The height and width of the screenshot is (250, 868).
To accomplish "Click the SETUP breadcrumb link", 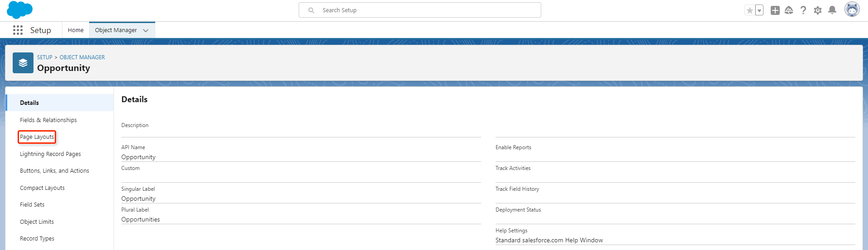I will pyautogui.click(x=45, y=57).
